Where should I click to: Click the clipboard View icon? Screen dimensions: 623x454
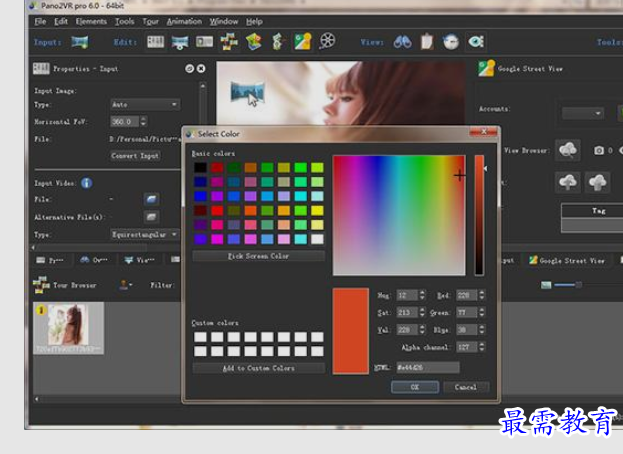[427, 41]
